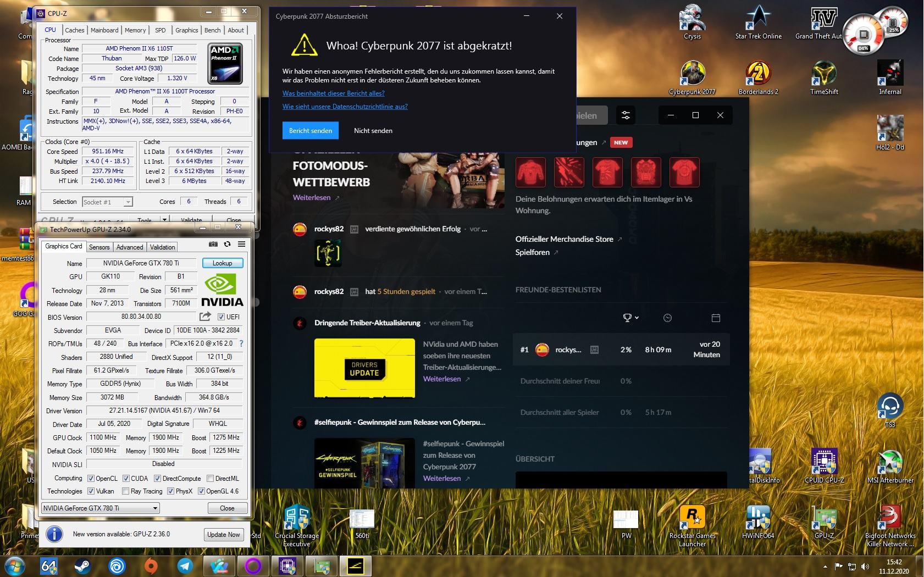Open TimeShift desktop shortcut
The image size is (924, 577).
point(824,77)
